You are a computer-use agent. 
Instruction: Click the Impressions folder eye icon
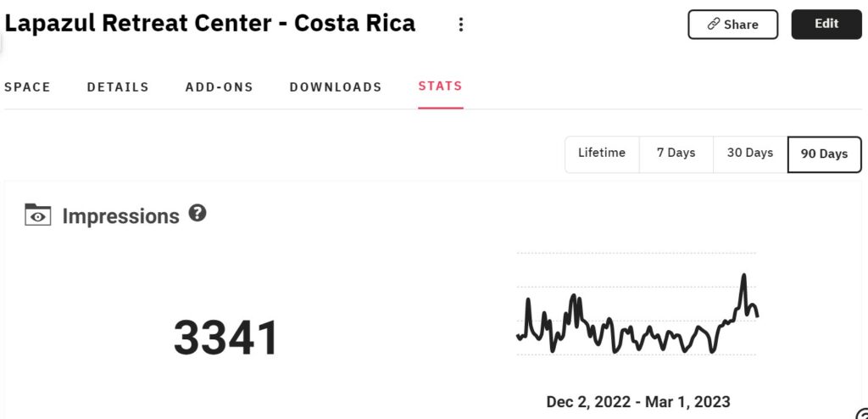coord(37,215)
